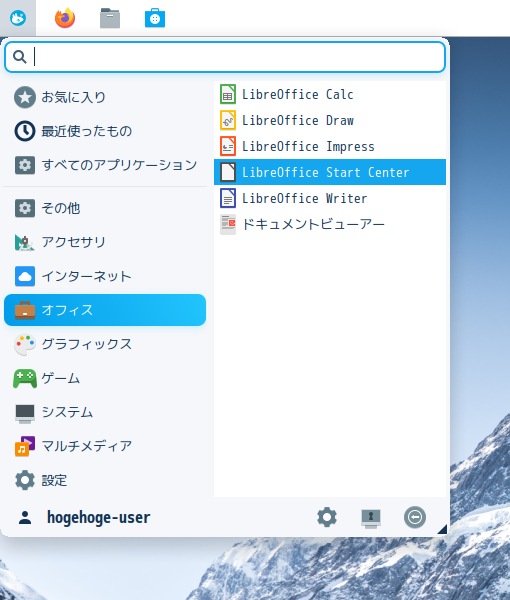
Task: Click the multimedia music note icon
Action: click(25, 446)
